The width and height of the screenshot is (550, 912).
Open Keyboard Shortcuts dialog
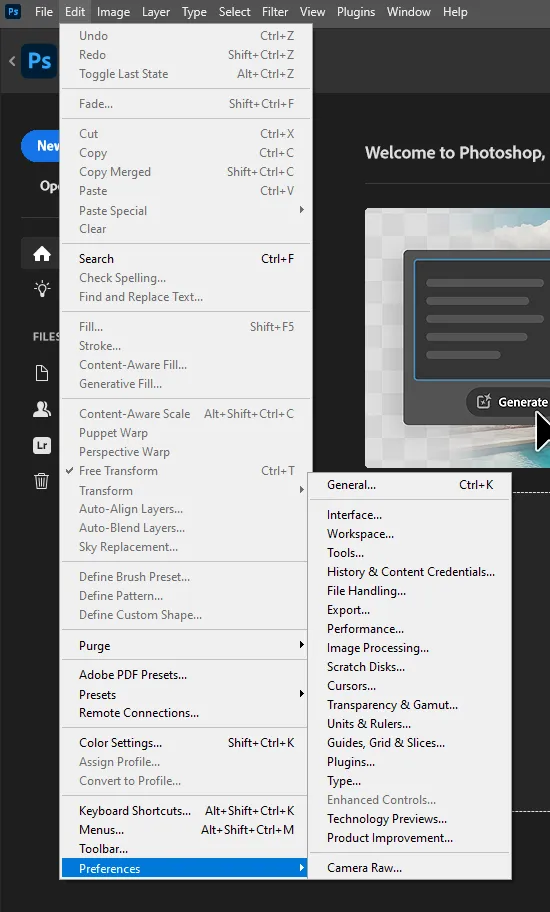(186, 811)
